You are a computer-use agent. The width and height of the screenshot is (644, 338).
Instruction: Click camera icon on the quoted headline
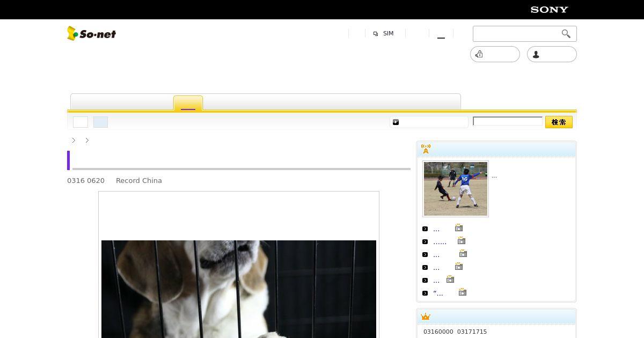tap(463, 292)
